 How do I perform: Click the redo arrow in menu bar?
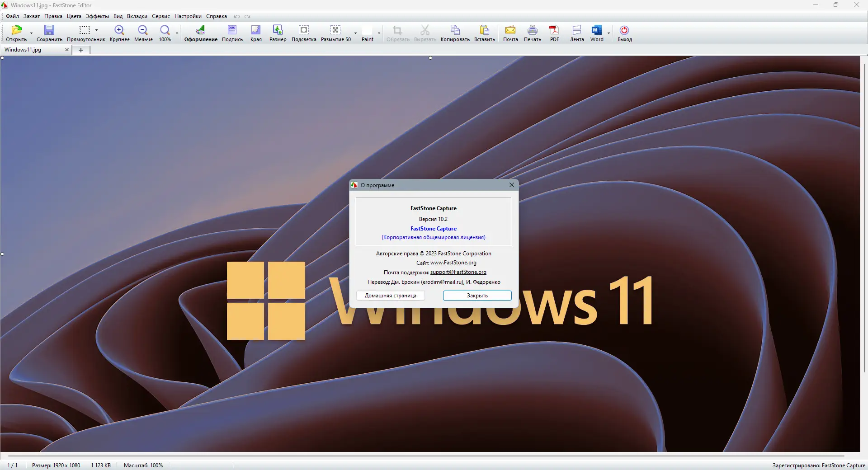(x=247, y=16)
